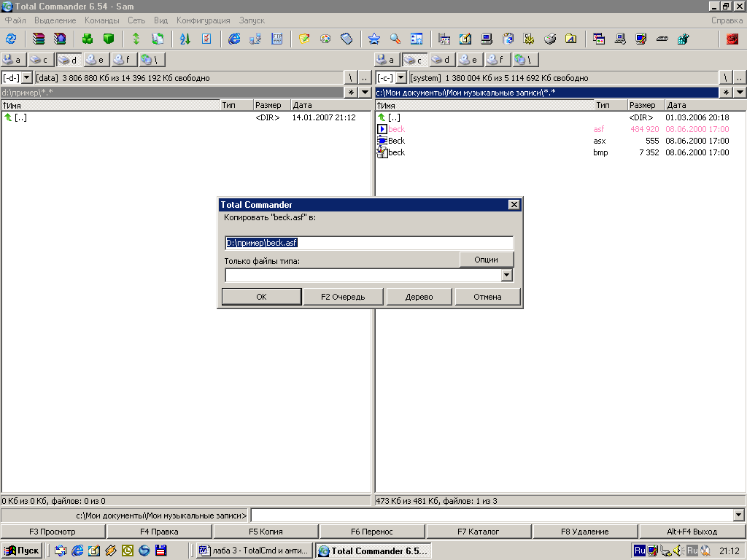Click the synchronize directories toolbar icon
This screenshot has width=747, height=560.
pos(158,39)
